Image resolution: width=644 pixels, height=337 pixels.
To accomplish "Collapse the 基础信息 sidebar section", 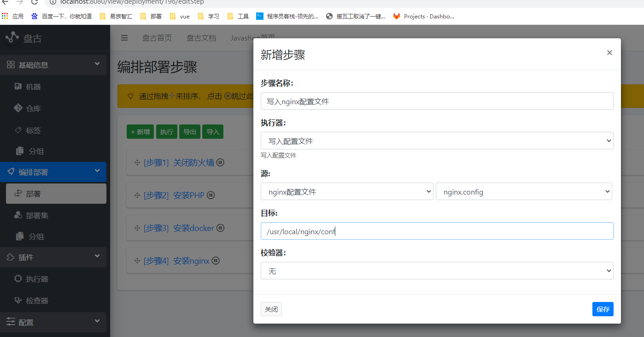I will 53,65.
